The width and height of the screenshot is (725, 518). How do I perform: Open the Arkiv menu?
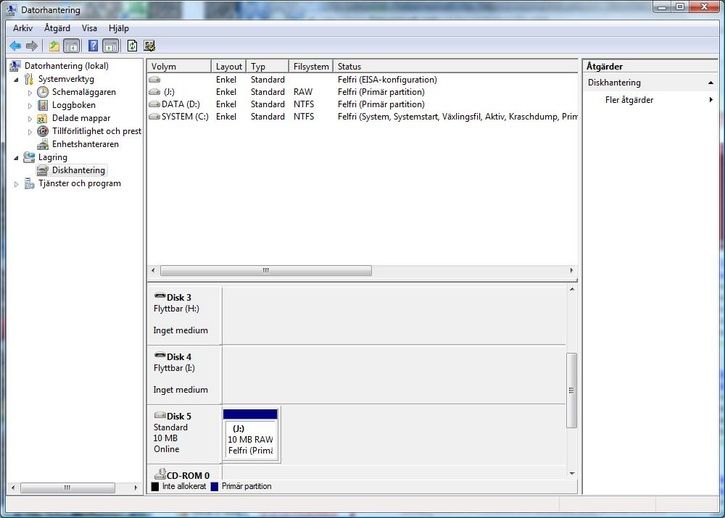pos(23,28)
